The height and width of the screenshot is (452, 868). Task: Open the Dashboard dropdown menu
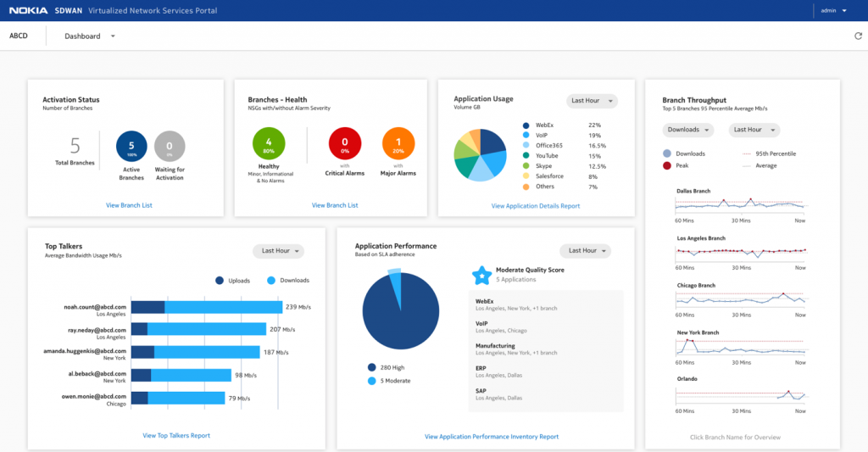click(90, 36)
